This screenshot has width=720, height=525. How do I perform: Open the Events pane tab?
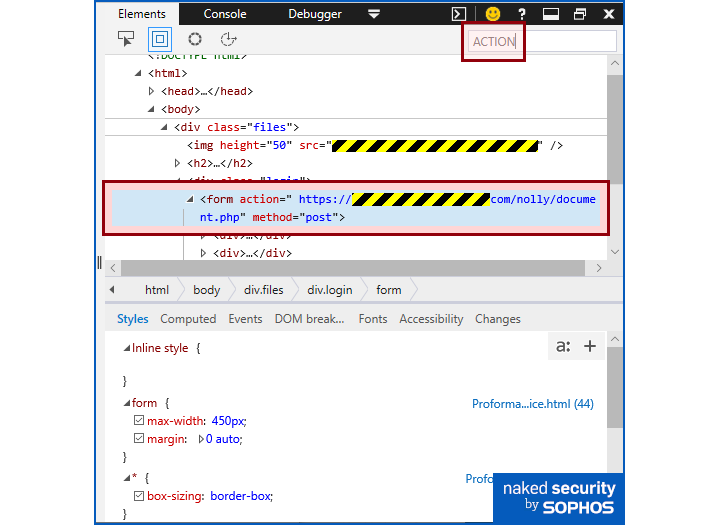(245, 319)
